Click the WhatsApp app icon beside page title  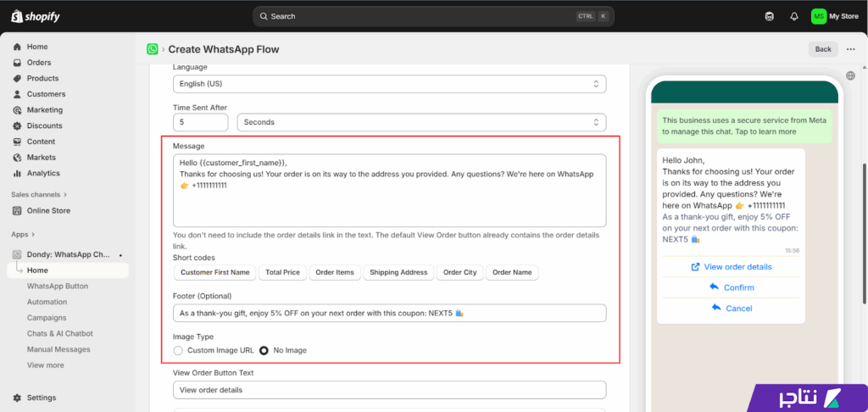tap(153, 49)
